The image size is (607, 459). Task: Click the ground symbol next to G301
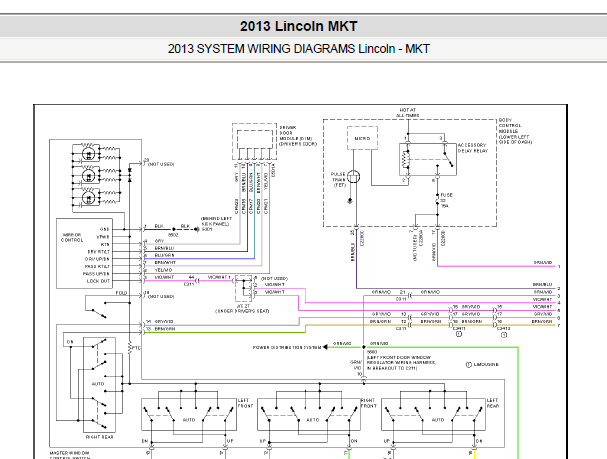[x=197, y=230]
